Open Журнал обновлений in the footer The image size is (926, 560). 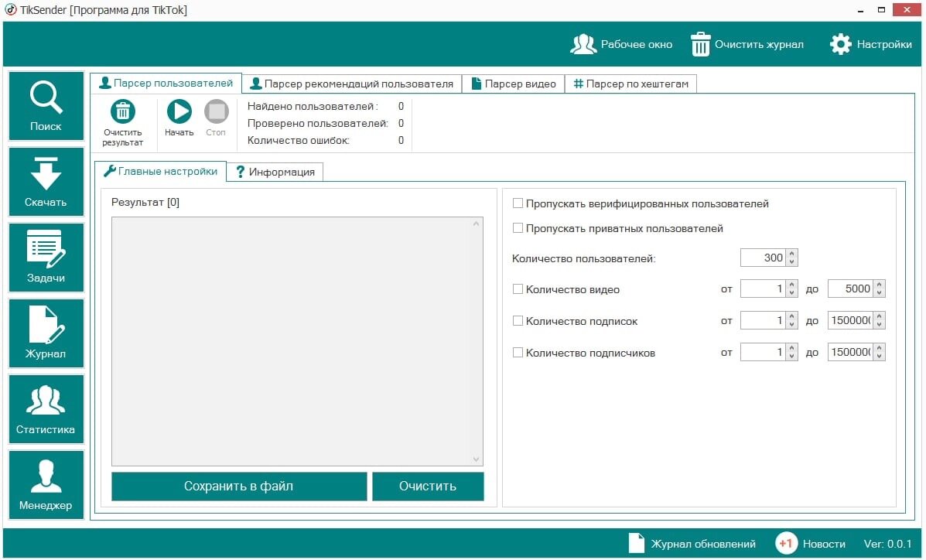(692, 544)
